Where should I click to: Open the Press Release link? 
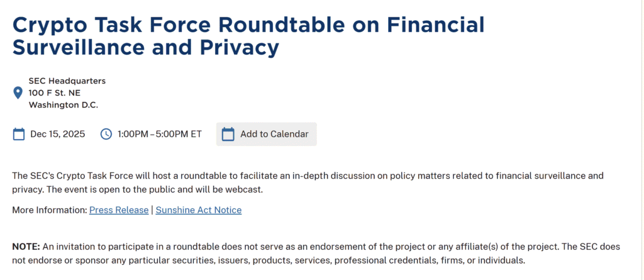point(119,210)
